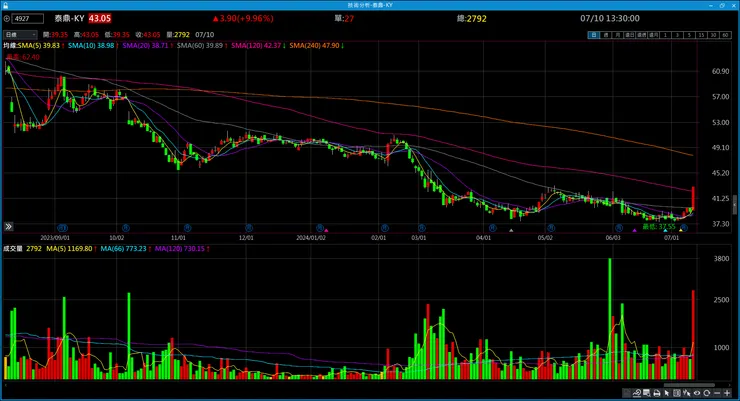Image resolution: width=740 pixels, height=401 pixels.
Task: Click the magenta triangle event marker near 2024/01/02
Action: coord(326,231)
